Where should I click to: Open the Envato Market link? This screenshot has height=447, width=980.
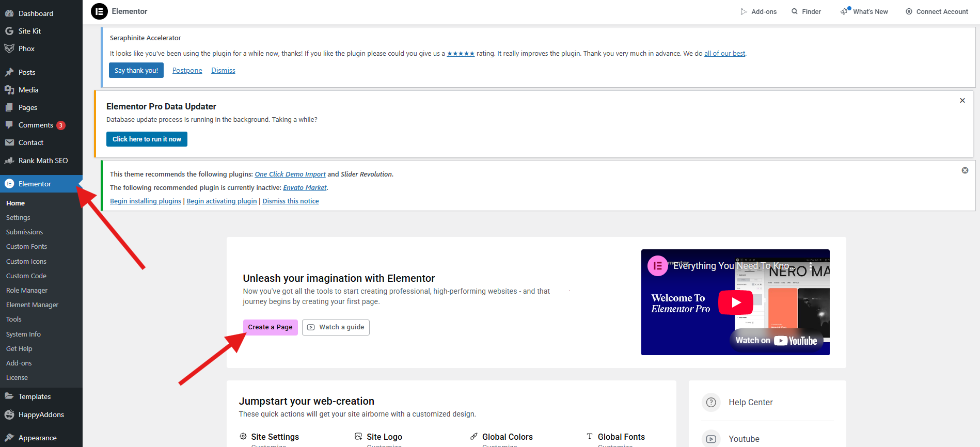coord(305,188)
